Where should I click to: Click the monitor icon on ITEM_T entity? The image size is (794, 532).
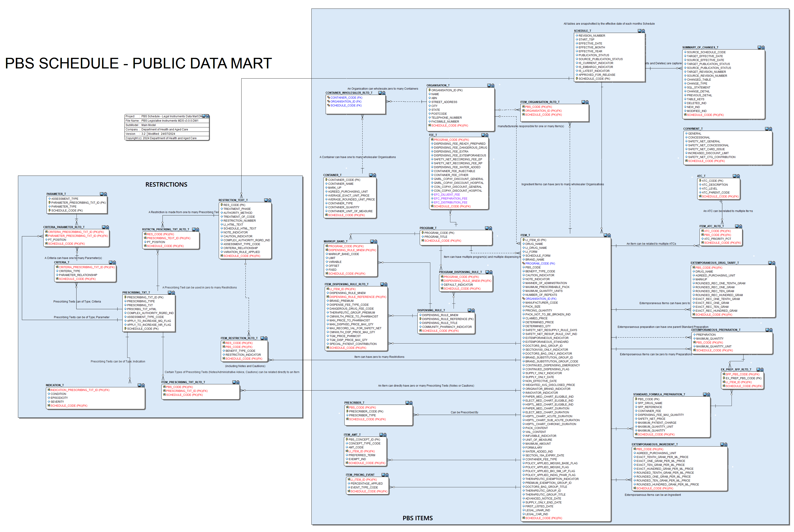tap(606, 235)
